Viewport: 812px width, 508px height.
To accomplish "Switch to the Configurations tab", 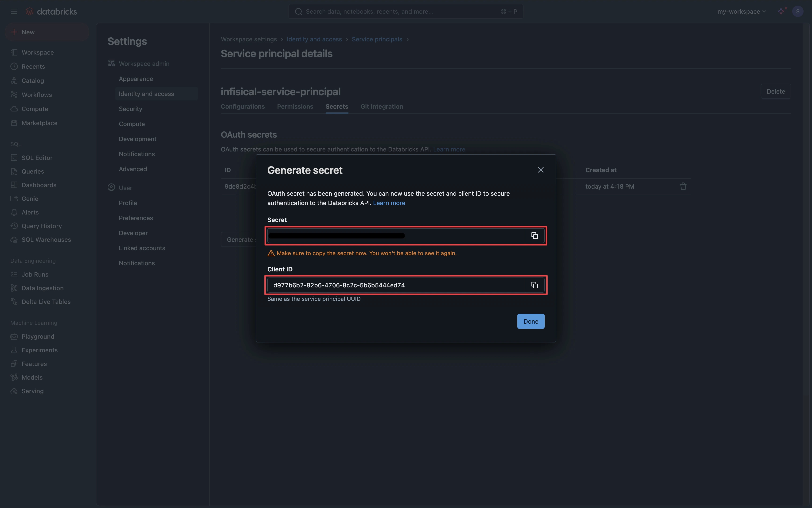I will (x=243, y=107).
